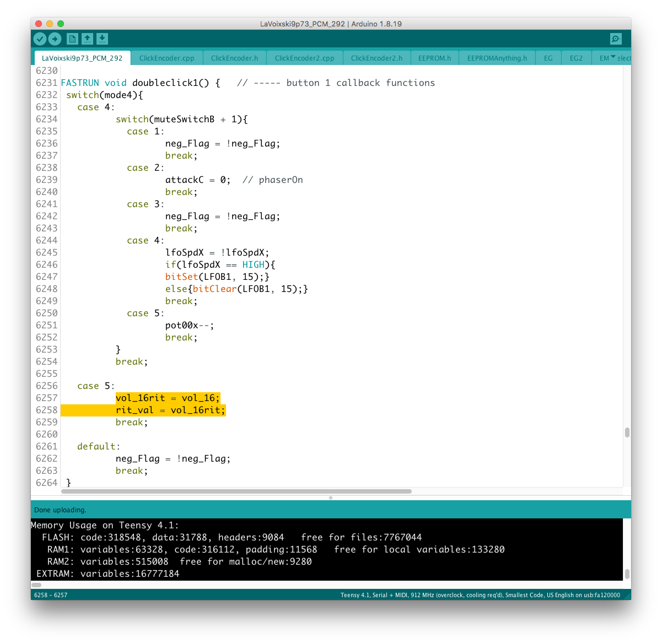This screenshot has height=644, width=662.
Task: Click the Verify sketch checkmark icon
Action: pos(40,39)
